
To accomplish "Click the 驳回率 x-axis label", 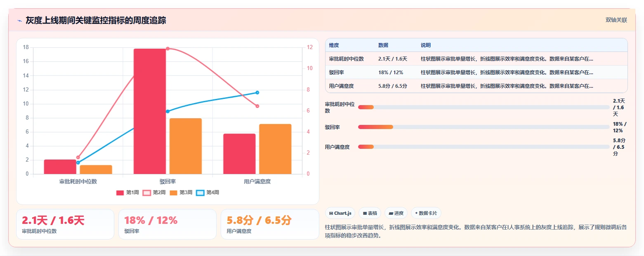I will [168, 181].
